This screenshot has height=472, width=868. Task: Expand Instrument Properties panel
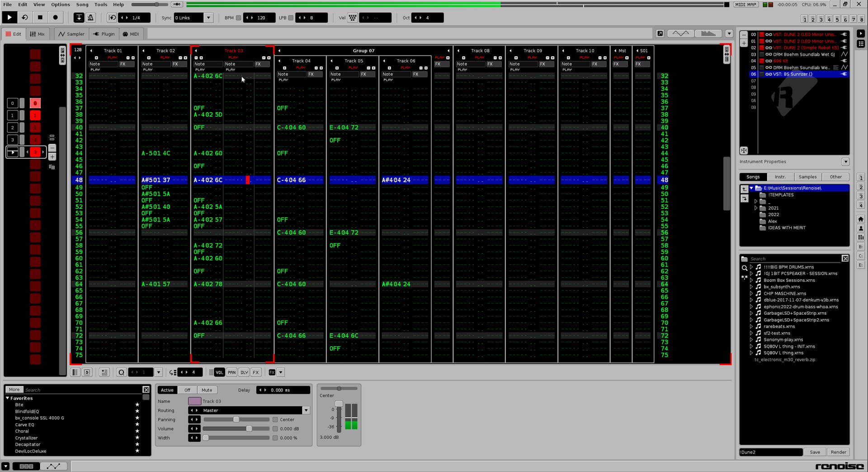(845, 161)
